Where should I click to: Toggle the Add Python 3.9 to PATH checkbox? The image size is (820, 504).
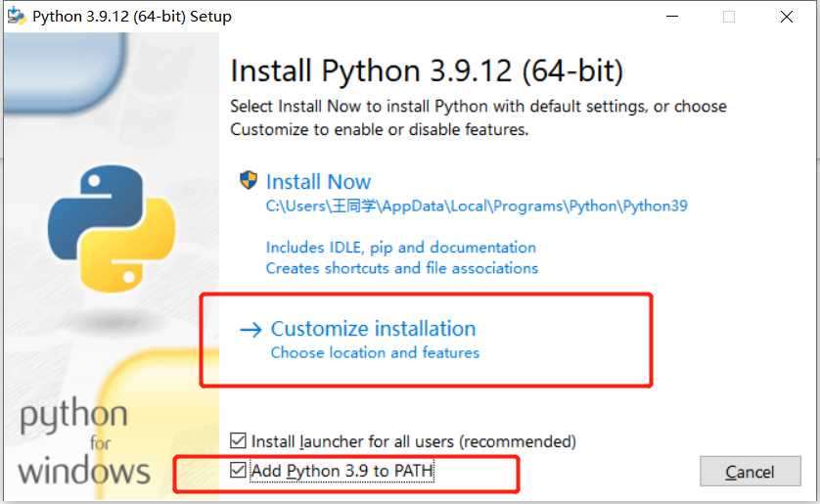click(x=238, y=470)
